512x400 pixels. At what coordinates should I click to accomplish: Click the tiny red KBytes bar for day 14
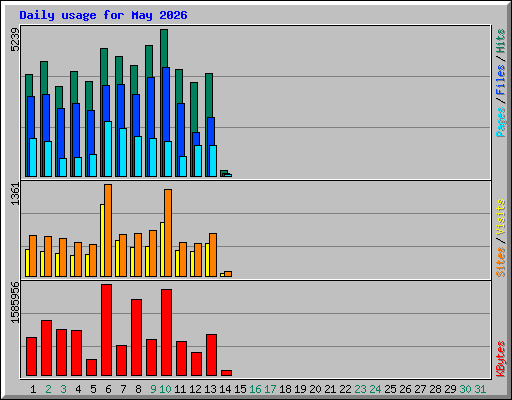[x=226, y=373]
